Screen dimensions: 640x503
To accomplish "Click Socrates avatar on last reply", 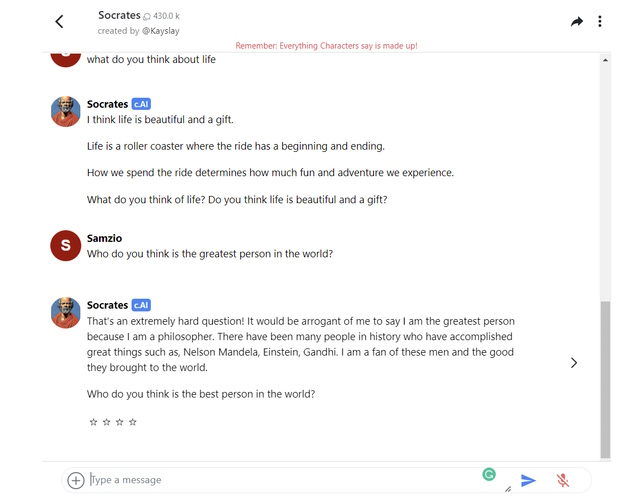I will point(66,312).
